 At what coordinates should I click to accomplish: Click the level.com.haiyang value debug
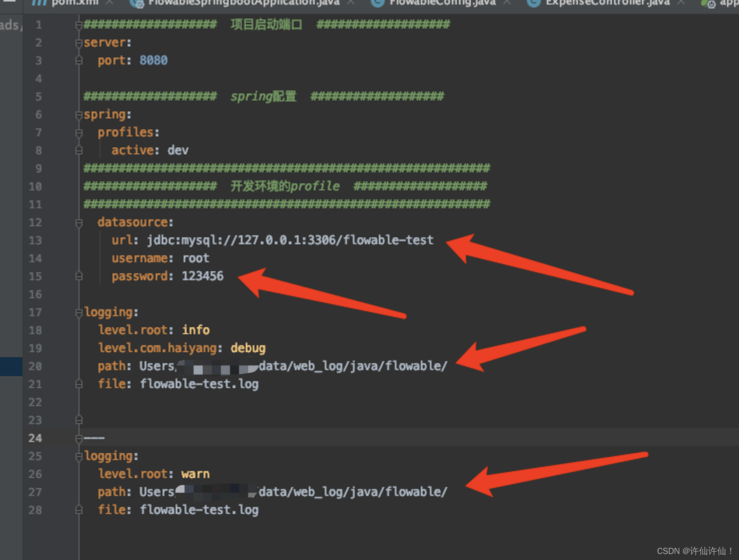[x=248, y=348]
